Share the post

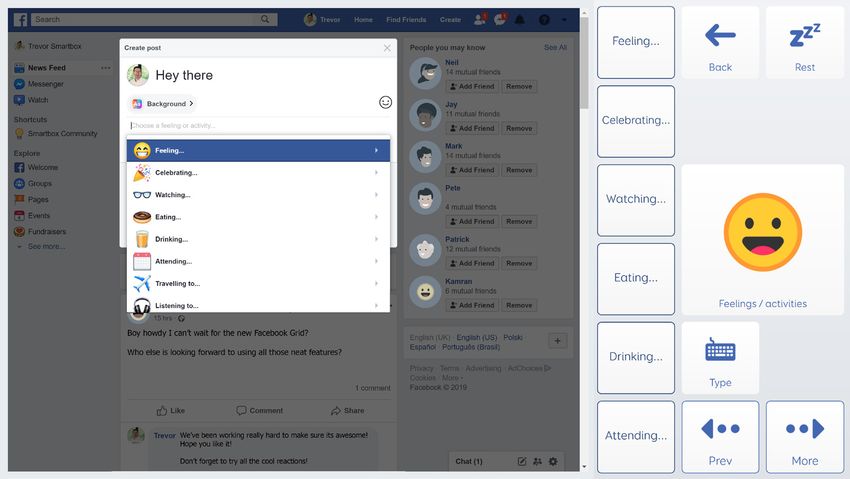tap(347, 411)
